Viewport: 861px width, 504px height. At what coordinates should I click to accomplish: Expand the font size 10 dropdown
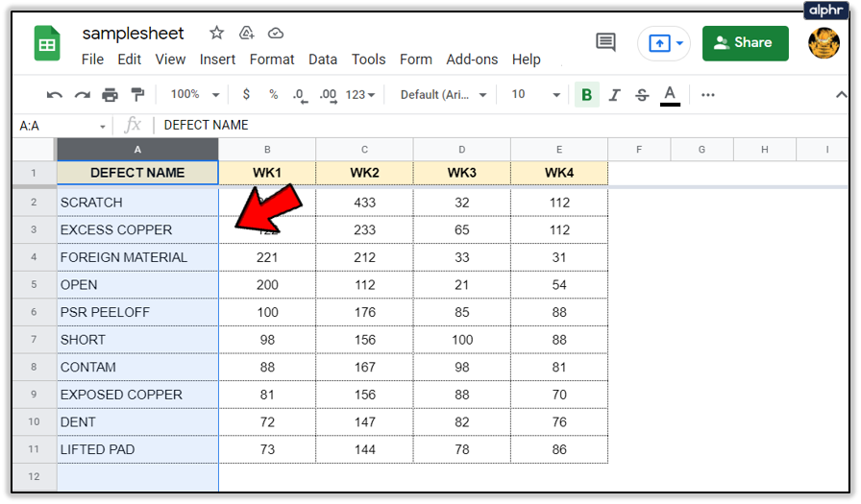[x=535, y=95]
